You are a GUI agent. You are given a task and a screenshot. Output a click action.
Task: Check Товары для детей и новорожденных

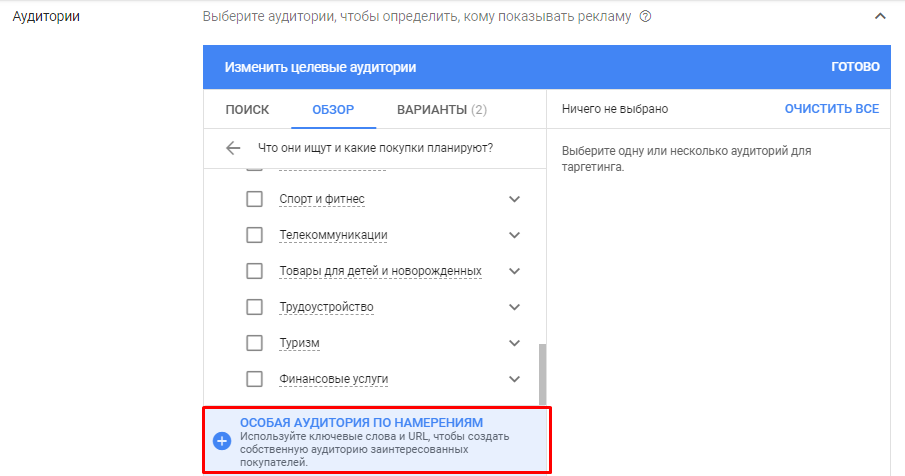point(254,271)
